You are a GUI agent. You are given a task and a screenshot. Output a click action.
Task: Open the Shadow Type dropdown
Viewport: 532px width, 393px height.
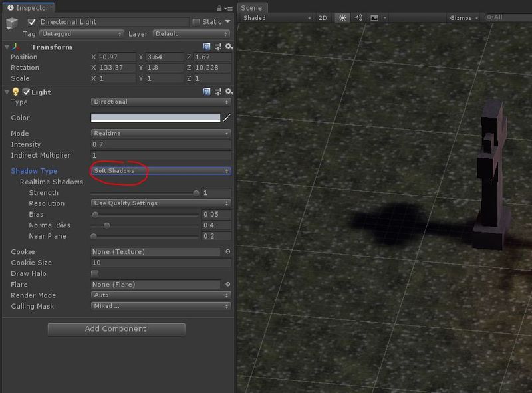click(161, 171)
